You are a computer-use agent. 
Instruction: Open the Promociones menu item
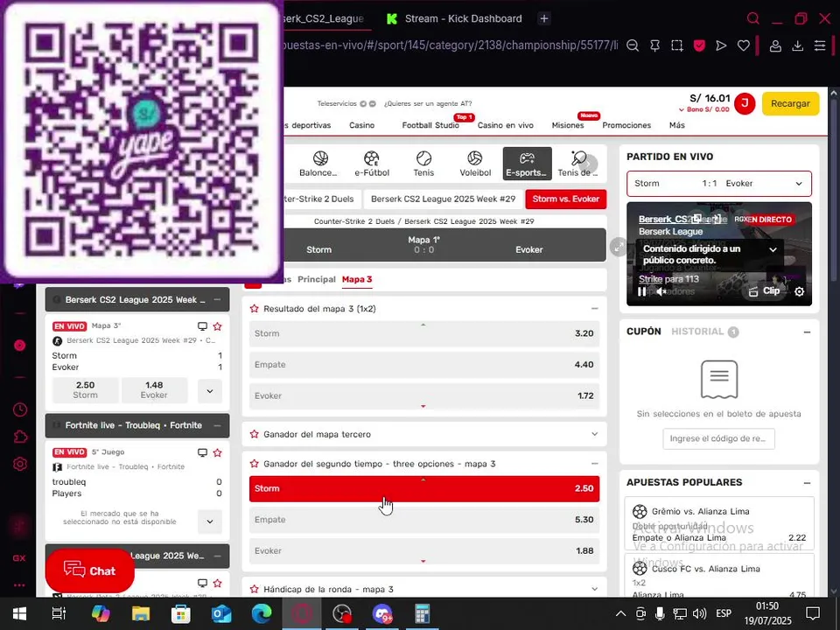[x=626, y=125]
